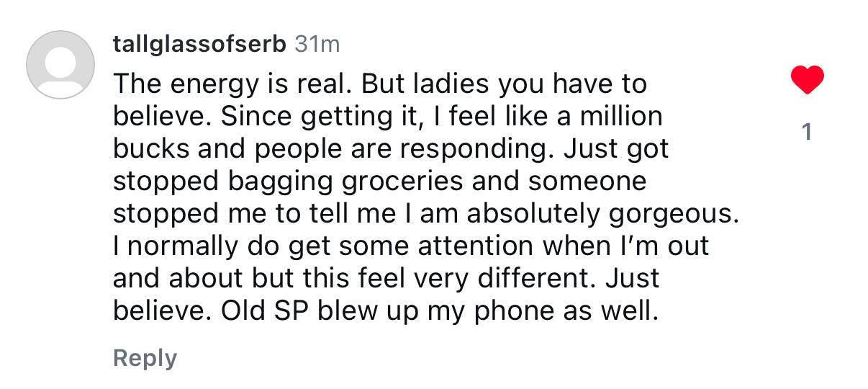Image resolution: width=868 pixels, height=389 pixels.
Task: Click the 31m timestamp
Action: (x=317, y=45)
